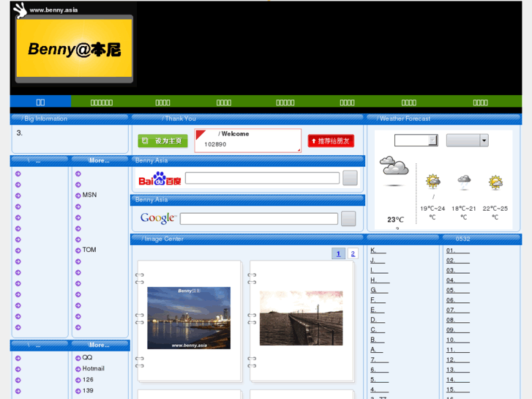The image size is (532, 399).
Task: Click the purple arrow bullet beside Hotmail
Action: click(x=78, y=369)
